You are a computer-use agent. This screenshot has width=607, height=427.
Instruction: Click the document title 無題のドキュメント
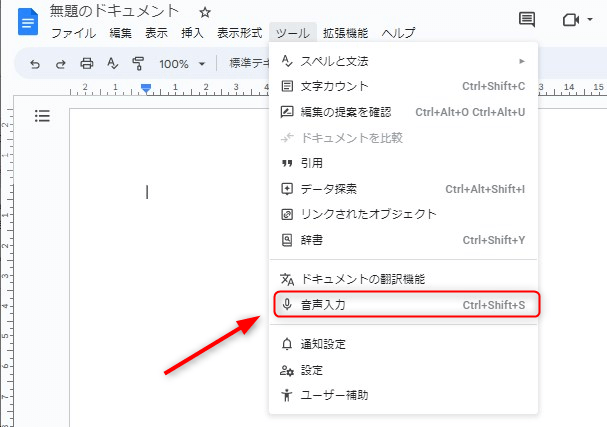coord(114,12)
